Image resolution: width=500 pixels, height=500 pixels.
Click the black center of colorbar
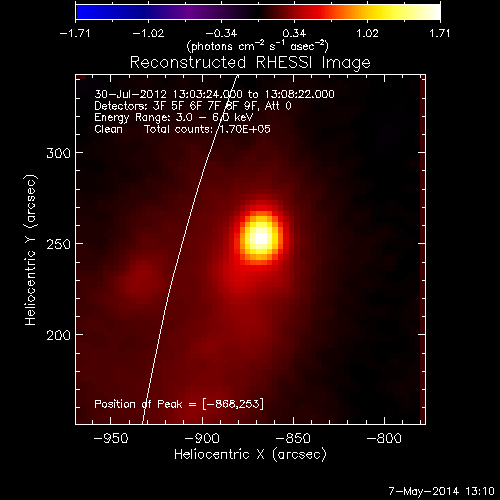coord(258,12)
